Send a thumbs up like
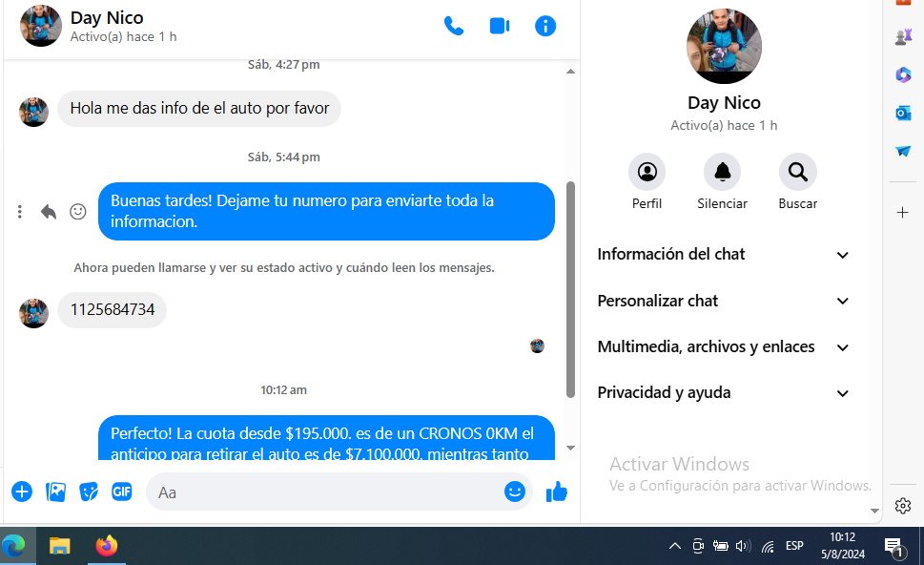The width and height of the screenshot is (924, 565). click(x=556, y=492)
